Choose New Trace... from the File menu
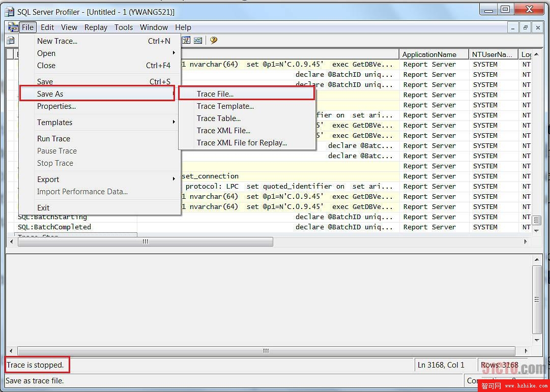The height and width of the screenshot is (392, 550). (x=100, y=41)
